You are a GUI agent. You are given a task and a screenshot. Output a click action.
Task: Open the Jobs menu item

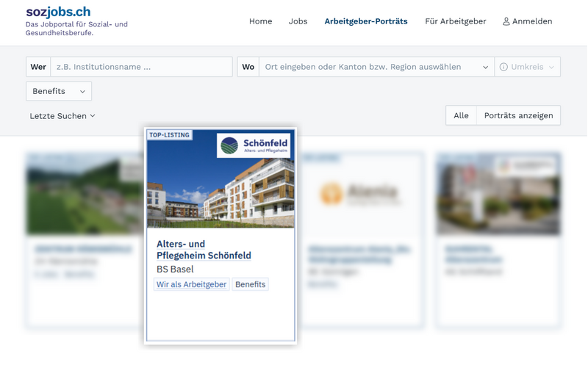click(x=298, y=21)
